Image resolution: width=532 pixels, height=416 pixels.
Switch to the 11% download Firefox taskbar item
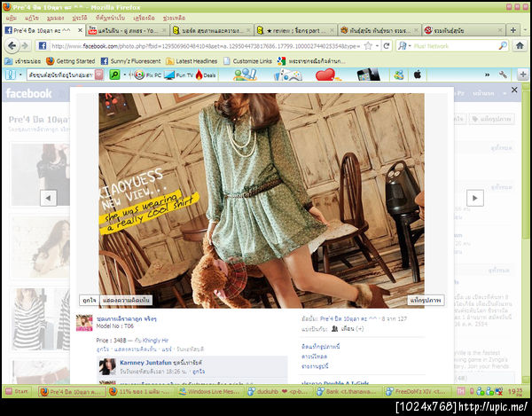142,391
